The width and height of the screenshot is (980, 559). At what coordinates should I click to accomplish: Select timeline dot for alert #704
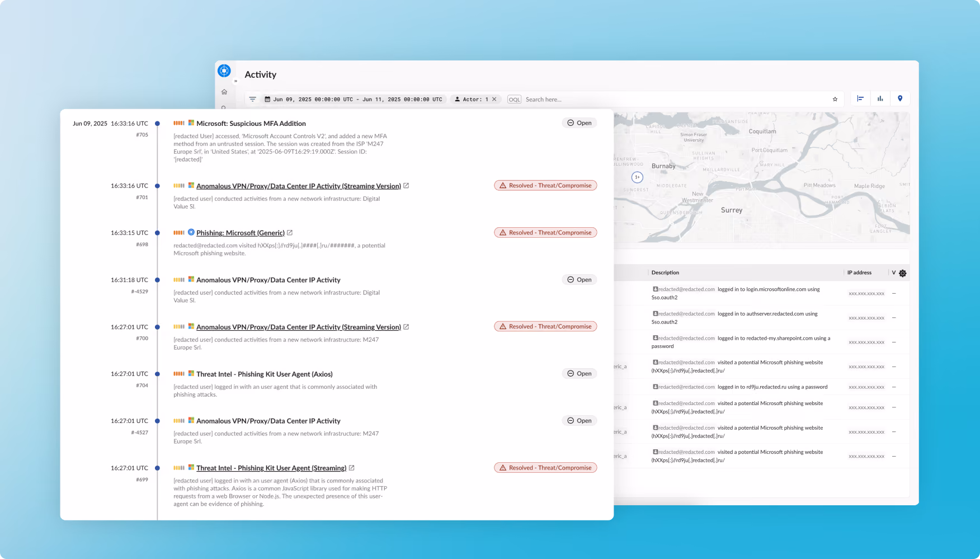(x=157, y=374)
